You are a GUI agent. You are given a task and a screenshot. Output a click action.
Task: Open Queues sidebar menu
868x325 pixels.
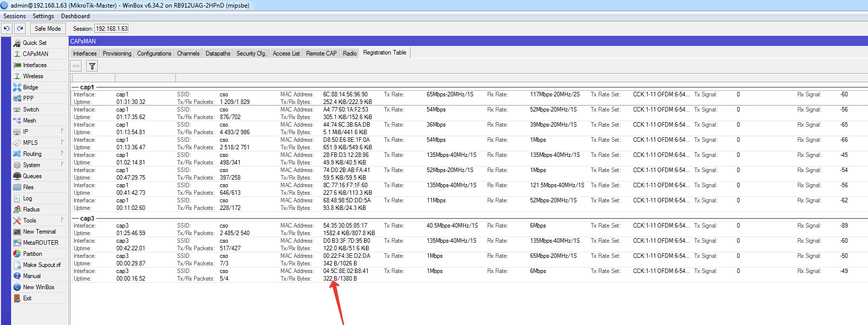point(32,176)
